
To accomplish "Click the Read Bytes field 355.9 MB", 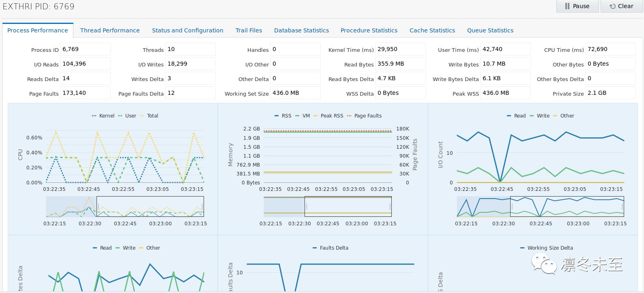I will [x=400, y=64].
